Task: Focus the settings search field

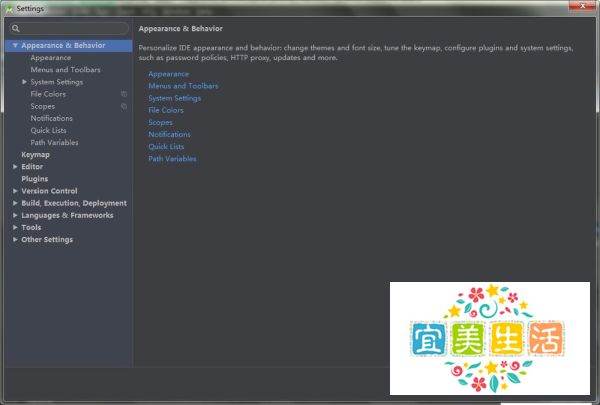Action: click(x=69, y=28)
